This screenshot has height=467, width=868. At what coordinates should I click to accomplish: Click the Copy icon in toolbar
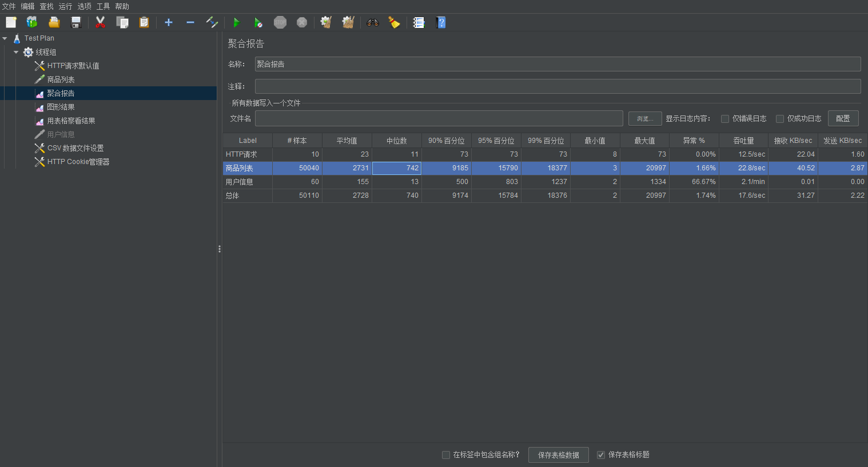coord(122,22)
